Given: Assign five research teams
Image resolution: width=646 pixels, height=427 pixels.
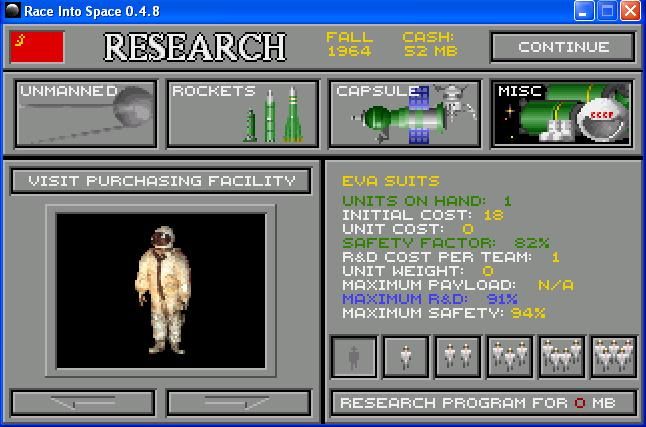Looking at the screenshot, I should [x=613, y=357].
